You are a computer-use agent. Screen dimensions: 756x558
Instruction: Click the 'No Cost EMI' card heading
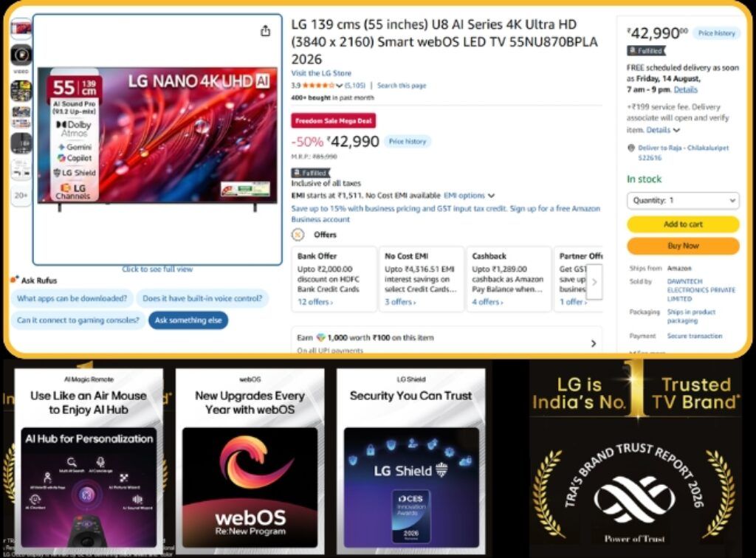(x=406, y=256)
